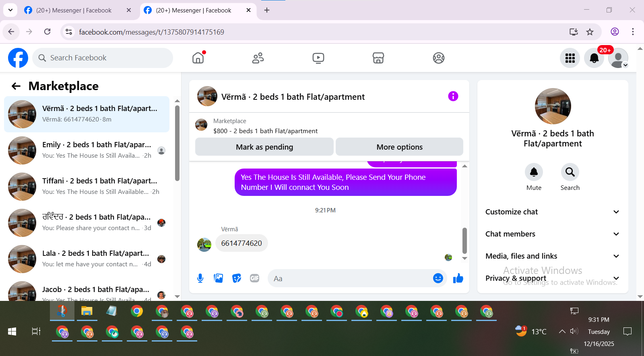Click the taskbar volume speaker icon
The width and height of the screenshot is (644, 356).
[574, 331]
